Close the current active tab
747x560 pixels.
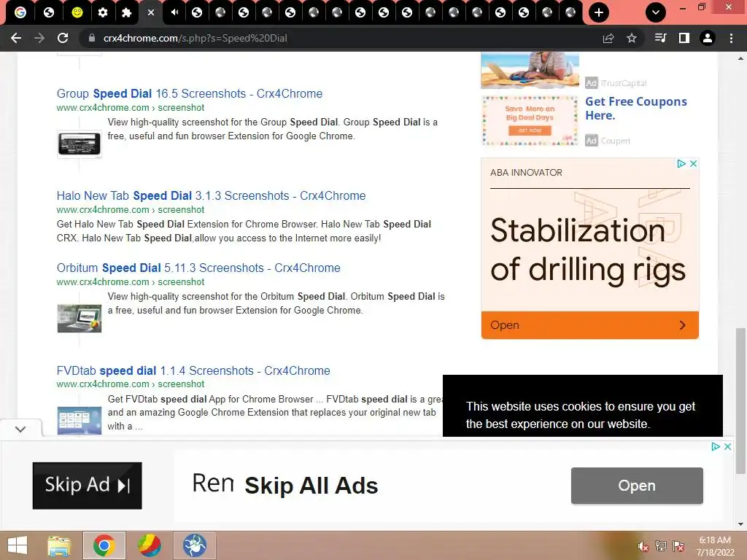tap(151, 12)
